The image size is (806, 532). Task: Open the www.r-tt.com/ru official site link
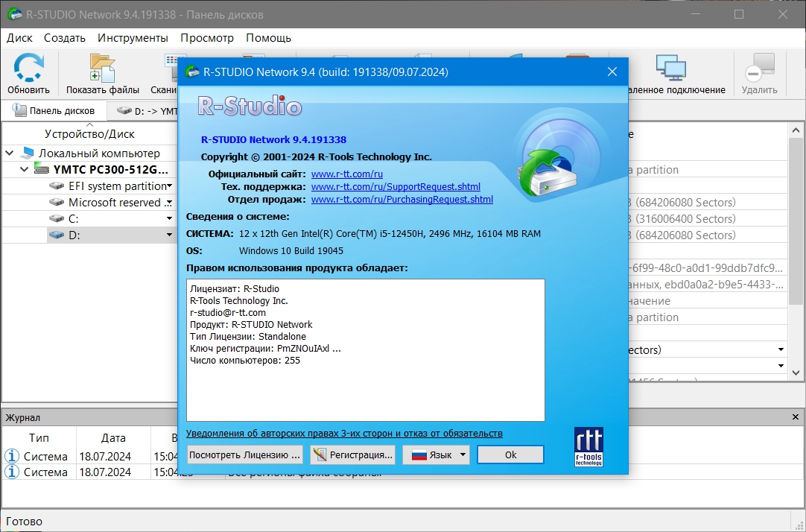[x=347, y=174]
